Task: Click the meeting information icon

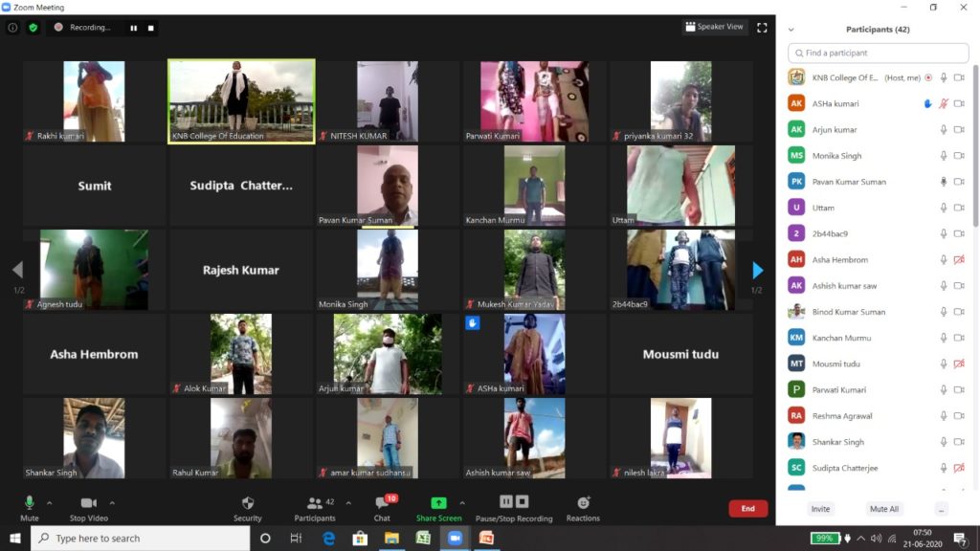Action: [x=13, y=28]
